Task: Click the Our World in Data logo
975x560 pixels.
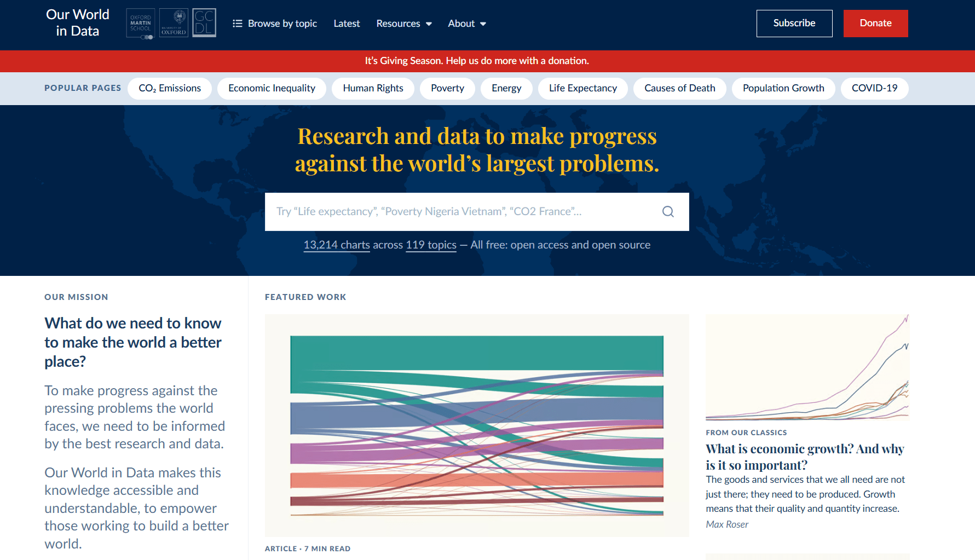Action: pyautogui.click(x=77, y=22)
